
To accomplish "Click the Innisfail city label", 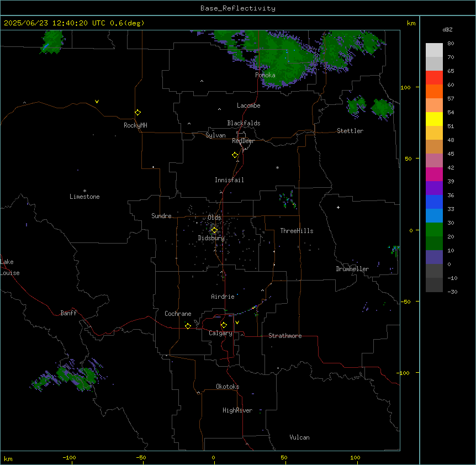I will pyautogui.click(x=229, y=180).
